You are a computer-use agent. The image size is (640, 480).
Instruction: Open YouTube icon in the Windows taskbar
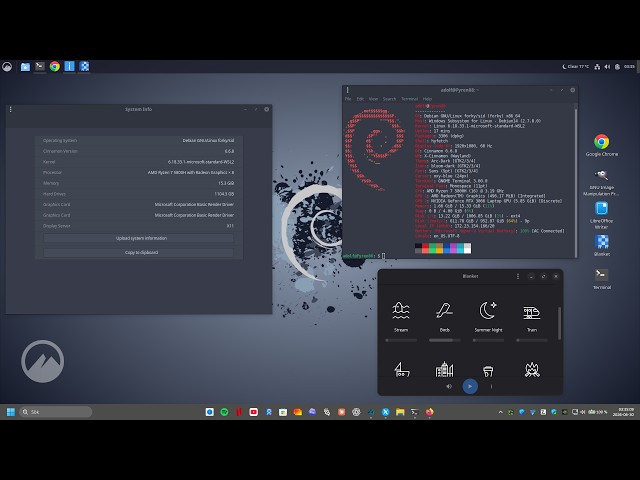click(x=253, y=412)
